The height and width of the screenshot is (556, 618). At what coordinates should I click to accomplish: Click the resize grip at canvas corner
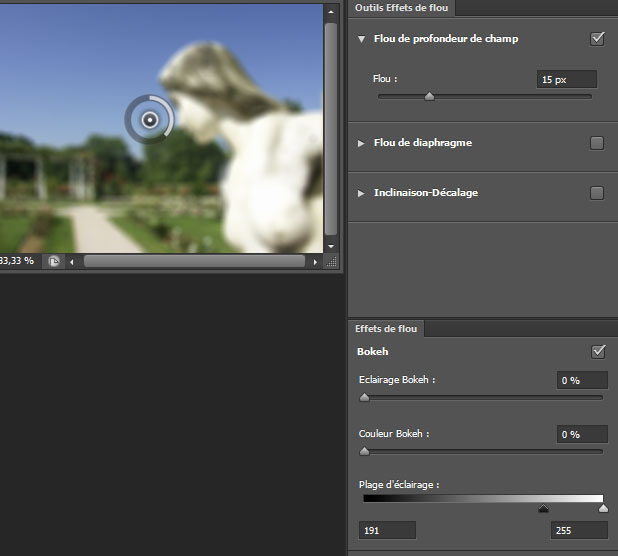coord(331,261)
